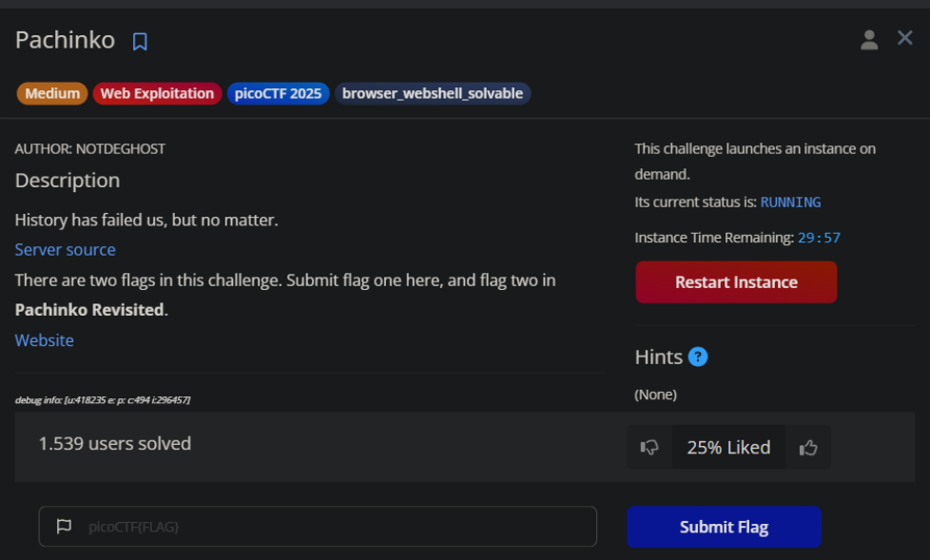
Task: Open the challenge Website link
Action: pyautogui.click(x=44, y=340)
